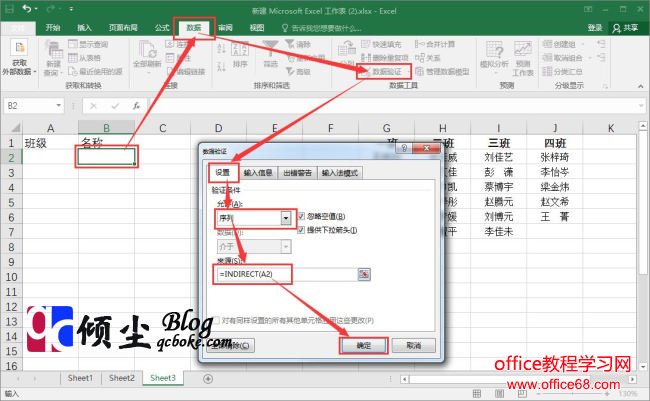
Task: Open the Get External Data (获取外部数据) menu
Action: click(19, 58)
